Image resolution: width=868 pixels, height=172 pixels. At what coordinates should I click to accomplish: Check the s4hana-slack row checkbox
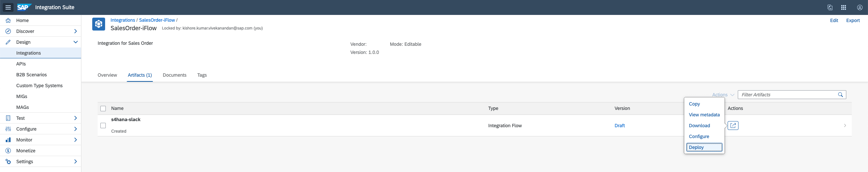point(103,126)
